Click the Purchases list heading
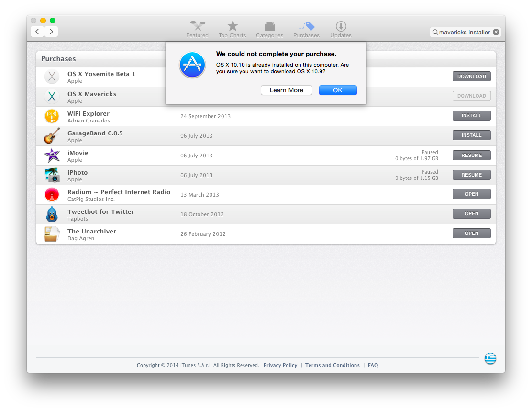532x411 pixels. coord(58,59)
